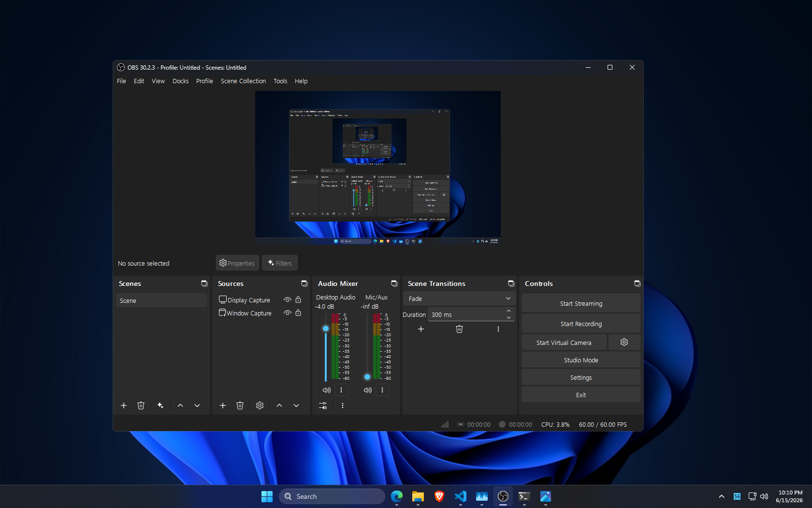812x508 pixels.
Task: Increase duration with up stepper arrow
Action: pyautogui.click(x=508, y=311)
